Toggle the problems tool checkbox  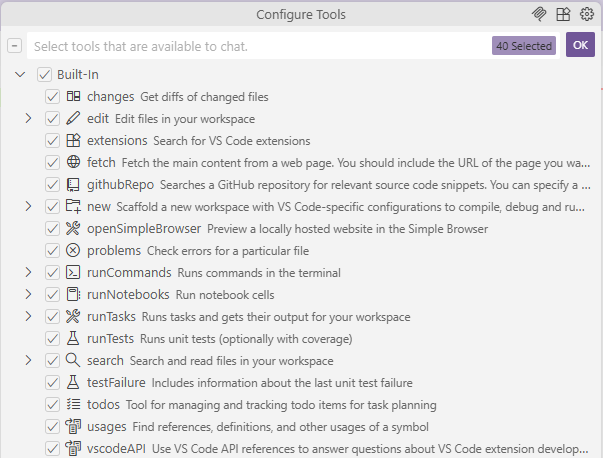53,251
